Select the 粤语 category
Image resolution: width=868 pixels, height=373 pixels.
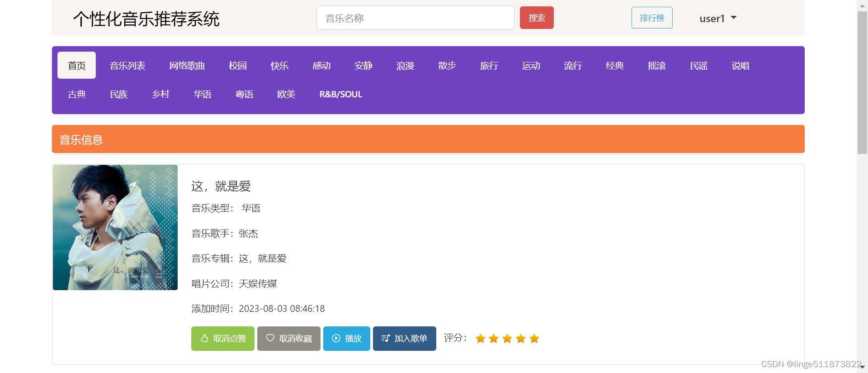click(x=245, y=94)
